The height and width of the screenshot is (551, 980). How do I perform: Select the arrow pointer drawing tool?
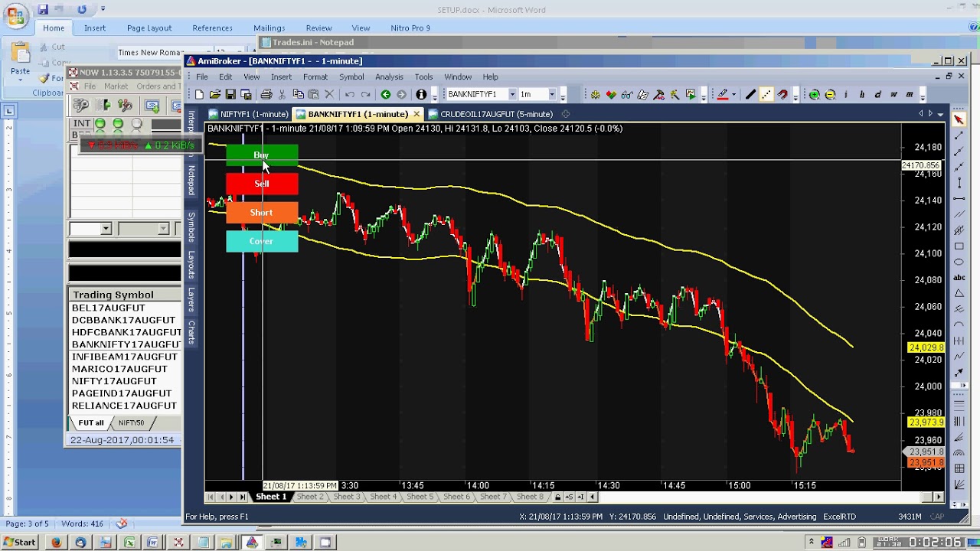[959, 119]
